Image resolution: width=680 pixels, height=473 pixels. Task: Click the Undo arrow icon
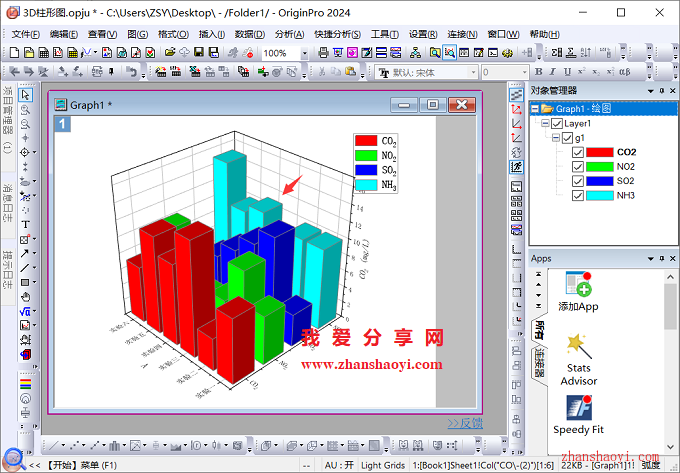point(131,72)
